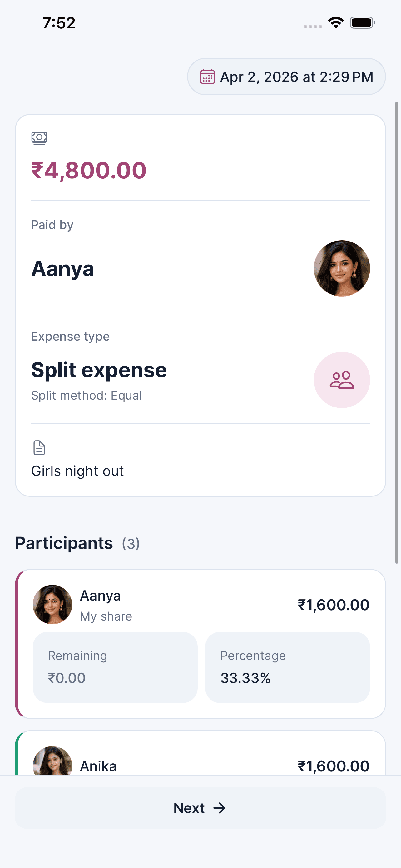Image resolution: width=401 pixels, height=868 pixels.
Task: Click the vertical scrollbar on right edge
Action: point(397,332)
